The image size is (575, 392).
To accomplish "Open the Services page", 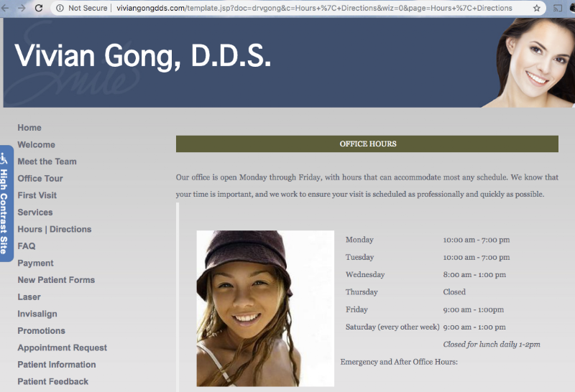I will 35,212.
